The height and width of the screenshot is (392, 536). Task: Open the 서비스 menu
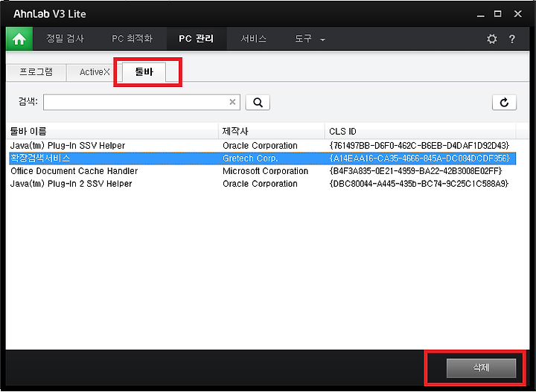tap(253, 39)
